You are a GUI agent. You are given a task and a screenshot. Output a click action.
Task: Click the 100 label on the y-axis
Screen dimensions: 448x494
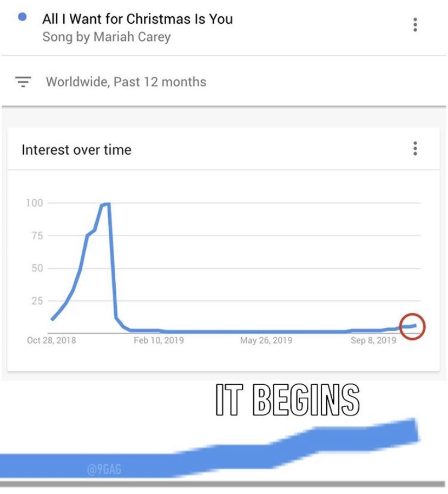34,203
